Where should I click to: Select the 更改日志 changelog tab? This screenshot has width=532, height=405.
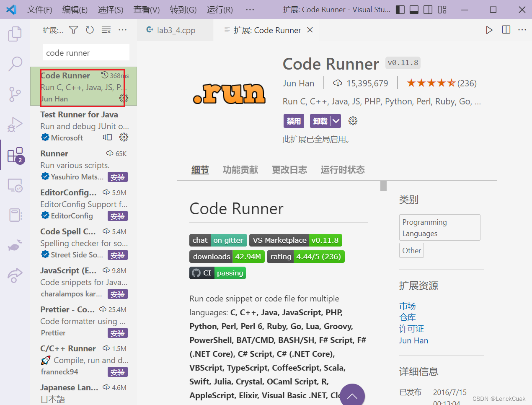click(x=289, y=170)
